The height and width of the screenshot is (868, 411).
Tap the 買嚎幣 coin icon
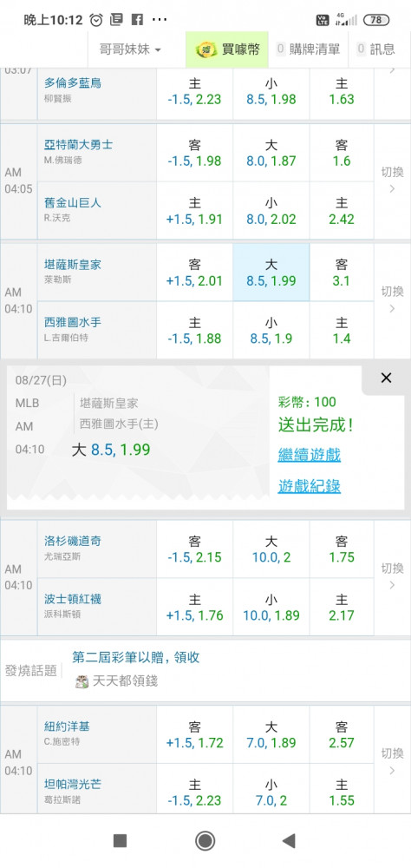pos(206,49)
